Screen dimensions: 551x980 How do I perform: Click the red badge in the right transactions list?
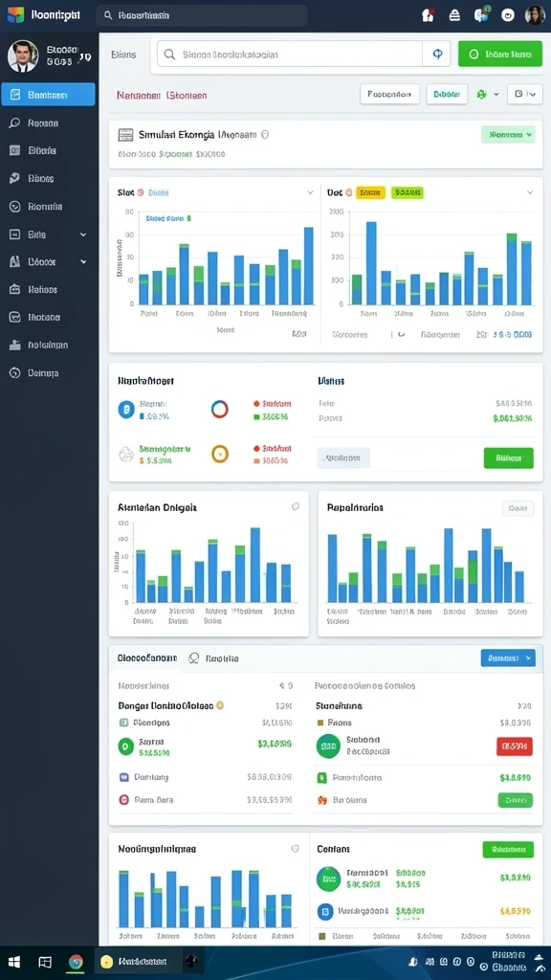514,746
